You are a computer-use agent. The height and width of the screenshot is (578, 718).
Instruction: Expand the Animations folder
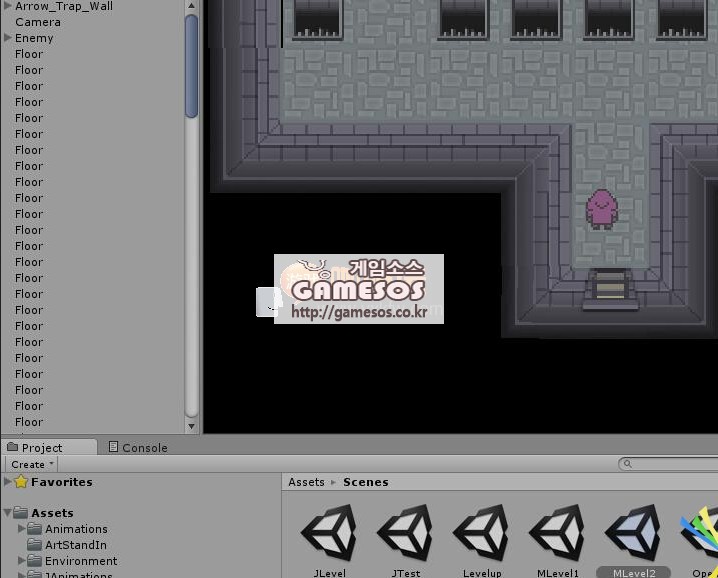pos(21,529)
